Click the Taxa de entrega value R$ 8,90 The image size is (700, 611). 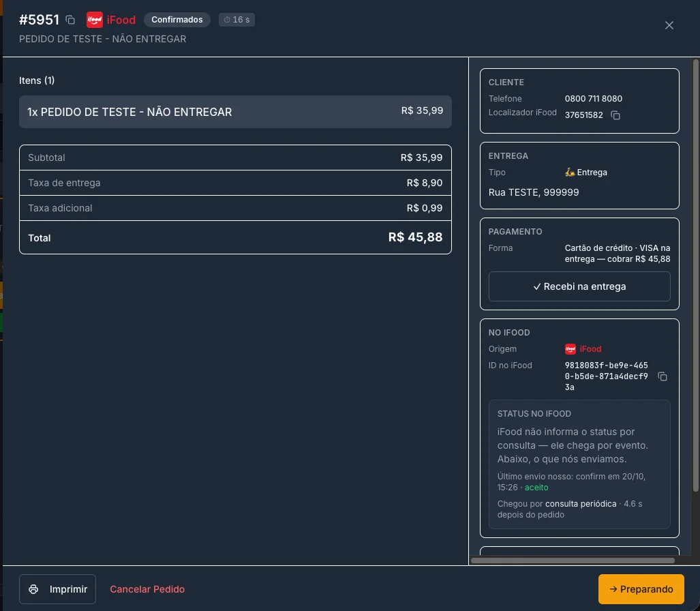coord(425,183)
